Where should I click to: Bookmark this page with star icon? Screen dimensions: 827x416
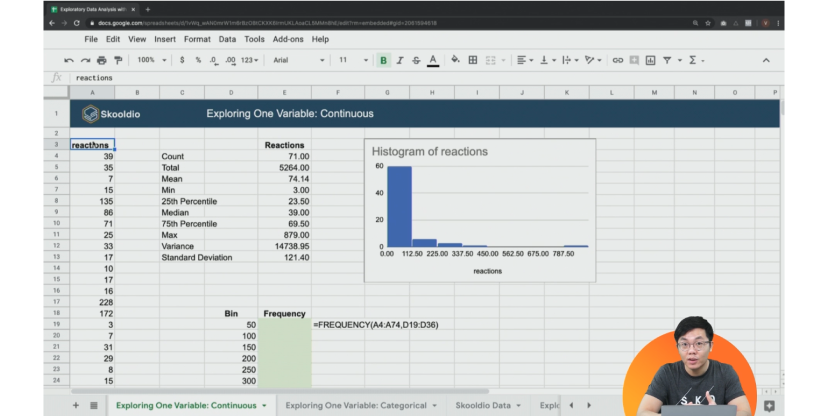tap(708, 23)
